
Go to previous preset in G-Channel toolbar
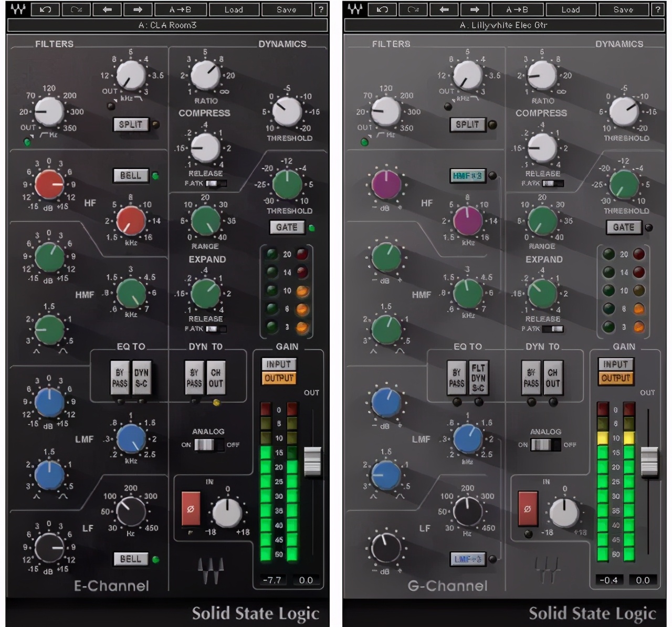click(x=444, y=9)
